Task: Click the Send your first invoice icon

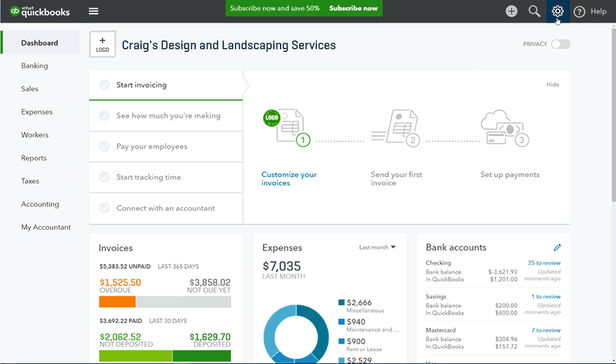Action: coord(396,128)
